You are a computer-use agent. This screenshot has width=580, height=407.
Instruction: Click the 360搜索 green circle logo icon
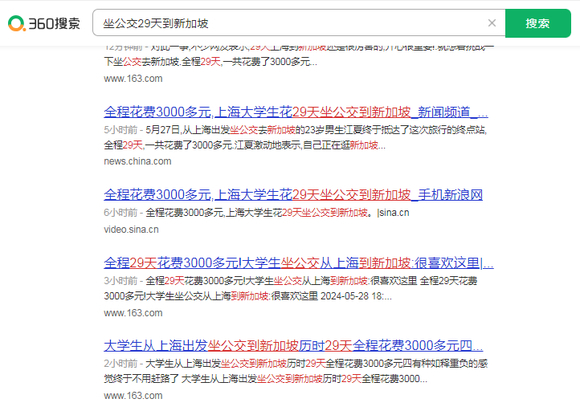16,23
